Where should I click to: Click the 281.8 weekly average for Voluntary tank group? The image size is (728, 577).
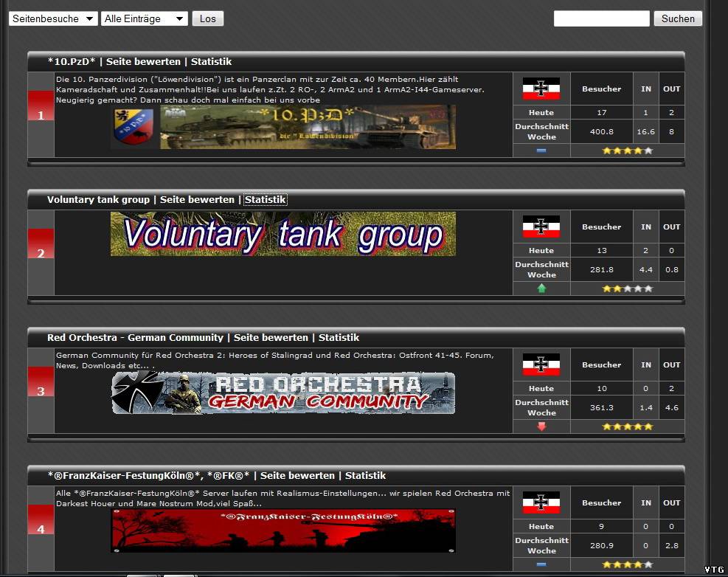(x=602, y=269)
